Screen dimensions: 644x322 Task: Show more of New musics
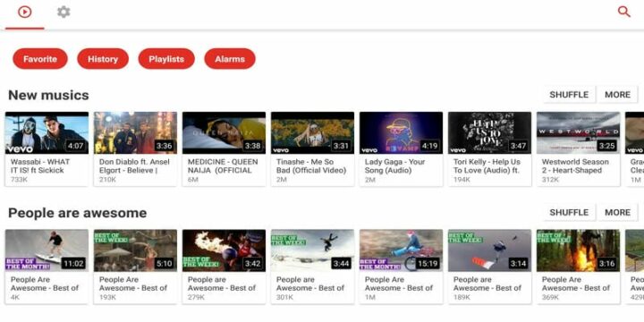click(x=617, y=95)
